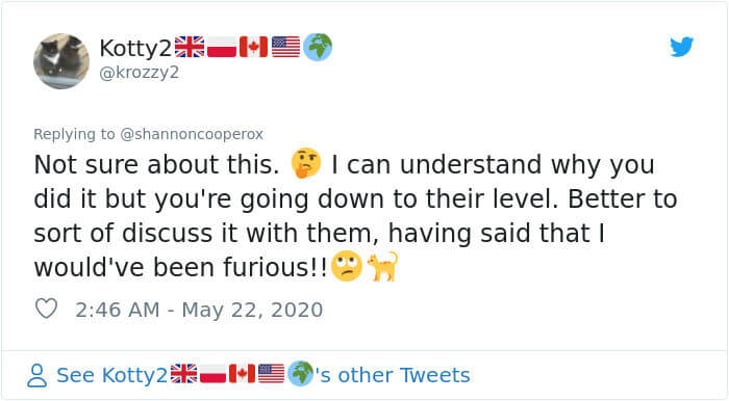Click the globe emoji in header name

[318, 47]
